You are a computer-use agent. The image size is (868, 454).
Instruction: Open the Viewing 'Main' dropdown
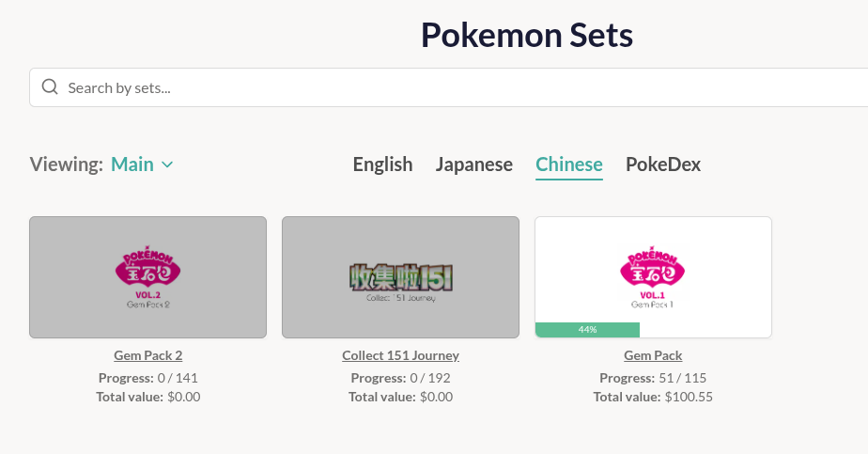[142, 164]
